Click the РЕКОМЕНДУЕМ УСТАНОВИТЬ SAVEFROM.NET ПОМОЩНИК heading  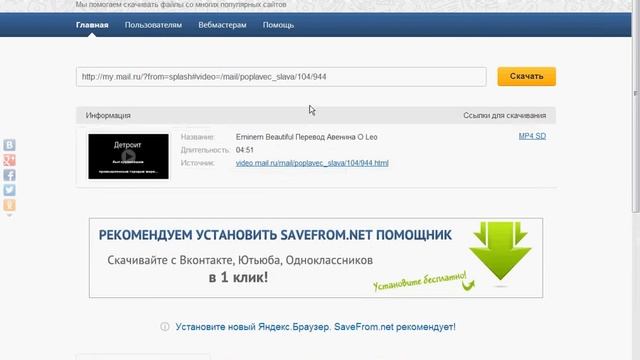[275, 235]
